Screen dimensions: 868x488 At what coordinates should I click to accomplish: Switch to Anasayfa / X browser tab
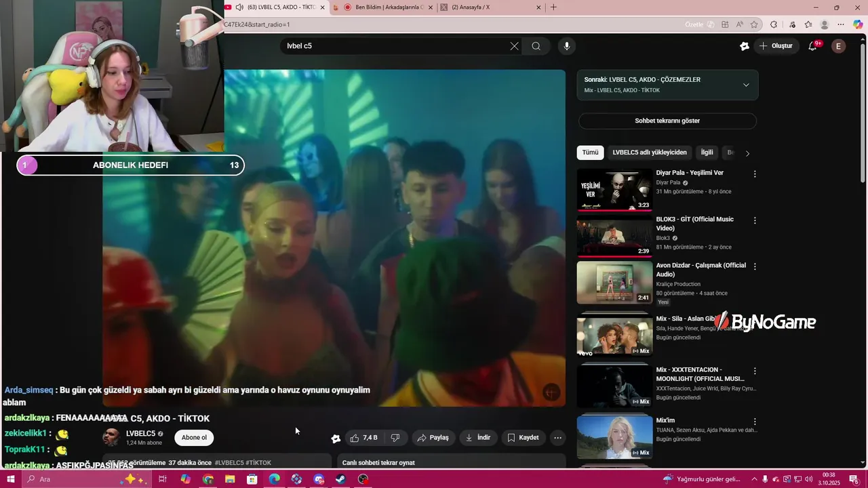coord(492,7)
